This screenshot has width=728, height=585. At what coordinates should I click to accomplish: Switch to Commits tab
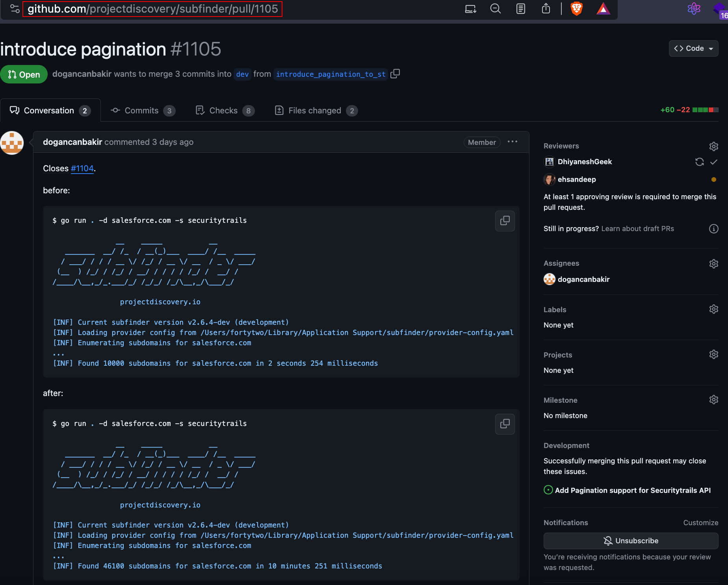tap(143, 111)
